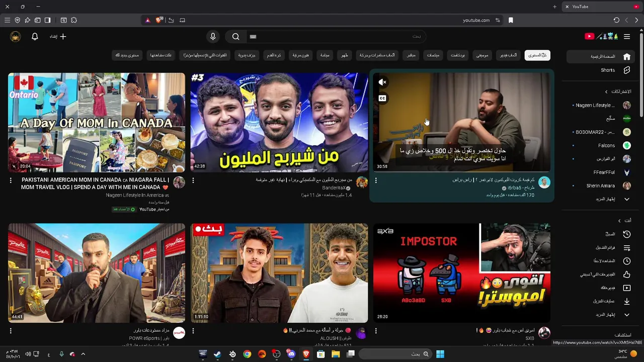This screenshot has width=644, height=362.
Task: Click the PAKISTANI AMERICAN MOM video title
Action: pyautogui.click(x=95, y=183)
